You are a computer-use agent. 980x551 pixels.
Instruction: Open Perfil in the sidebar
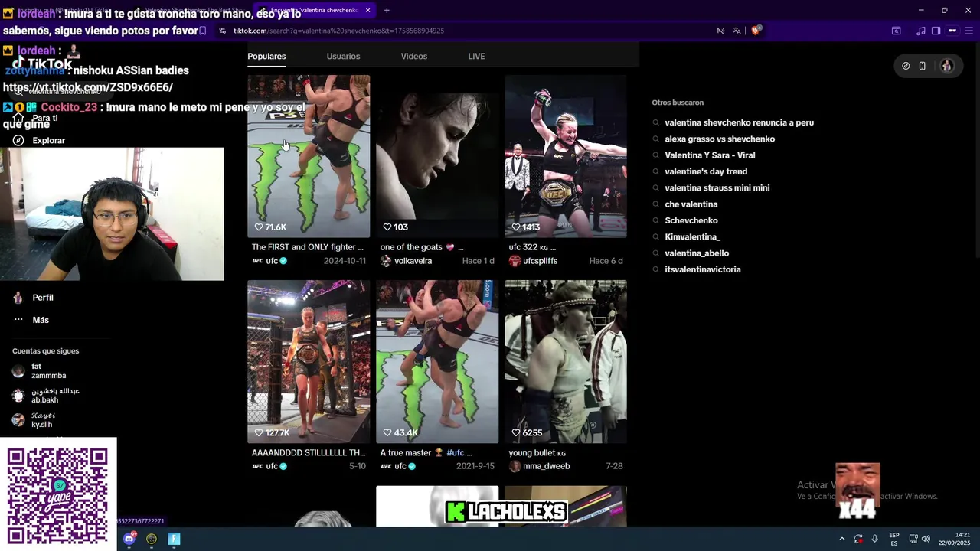coord(34,298)
